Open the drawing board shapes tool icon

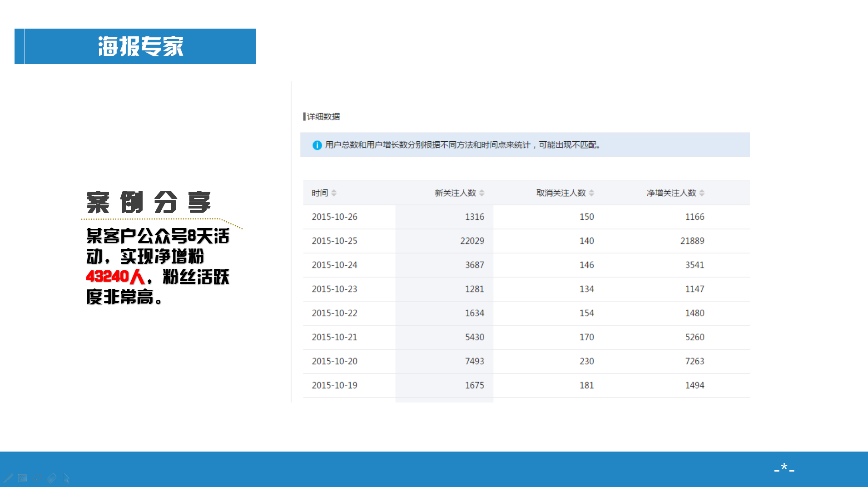[x=23, y=478]
